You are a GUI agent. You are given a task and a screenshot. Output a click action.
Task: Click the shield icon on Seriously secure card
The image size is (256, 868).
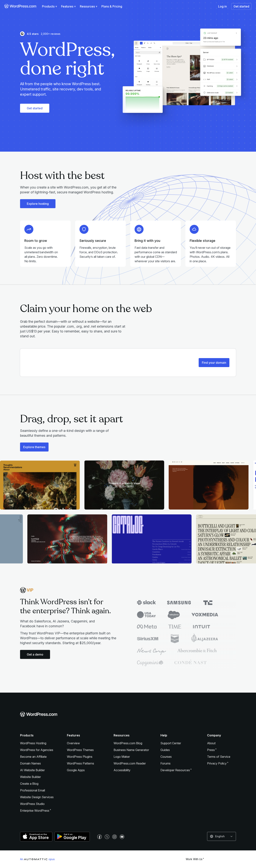tap(84, 229)
